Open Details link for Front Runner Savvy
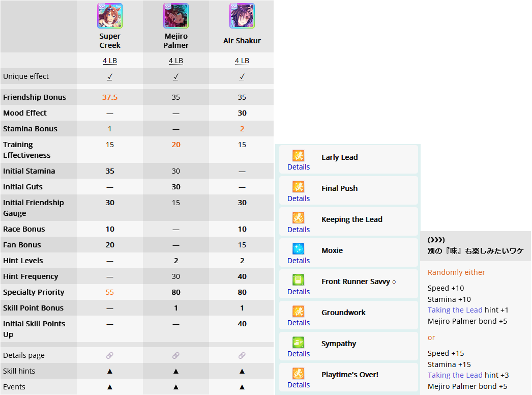 click(299, 292)
